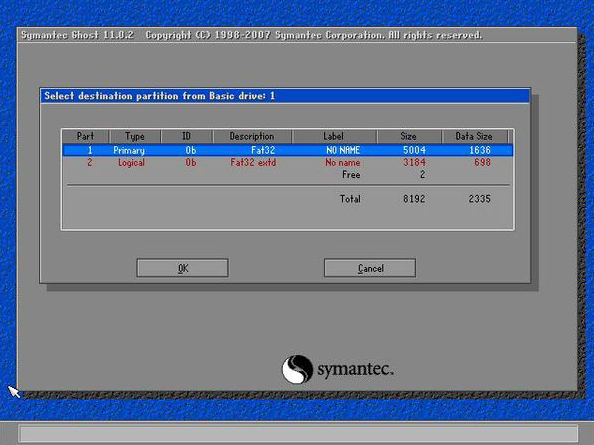Screen dimensions: 594x445
Task: Click the Data Size column header
Action: [474, 136]
